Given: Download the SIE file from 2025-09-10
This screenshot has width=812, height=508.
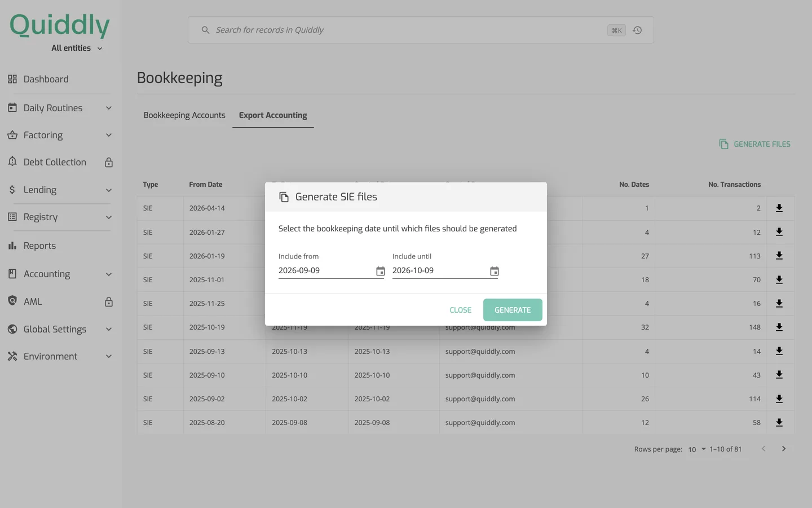Looking at the screenshot, I should [x=779, y=375].
